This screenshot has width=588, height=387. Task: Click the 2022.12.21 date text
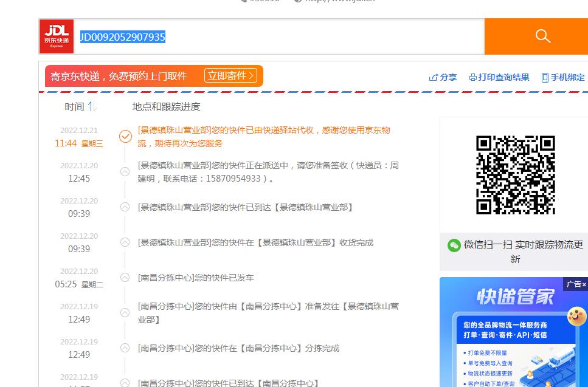click(x=79, y=131)
